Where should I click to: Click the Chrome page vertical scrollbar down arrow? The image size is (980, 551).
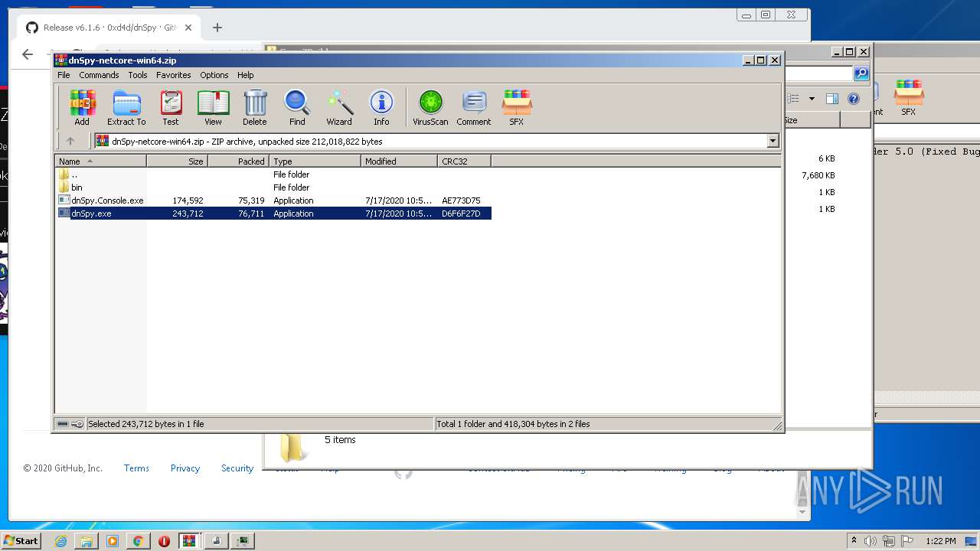click(802, 513)
